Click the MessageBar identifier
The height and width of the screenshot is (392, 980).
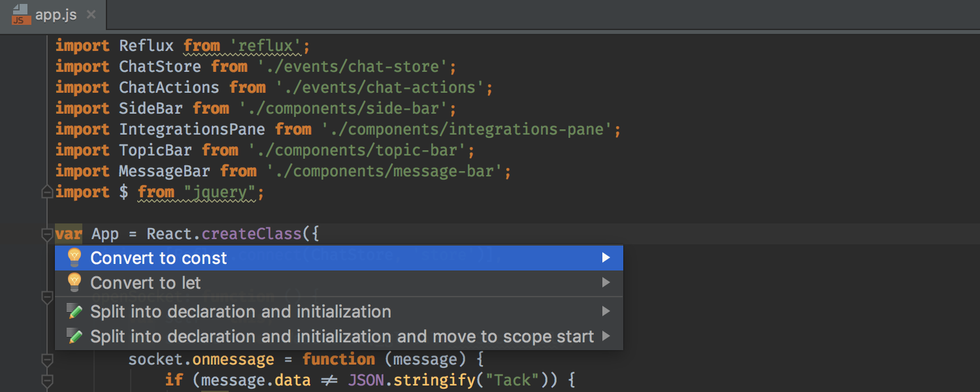tap(165, 171)
